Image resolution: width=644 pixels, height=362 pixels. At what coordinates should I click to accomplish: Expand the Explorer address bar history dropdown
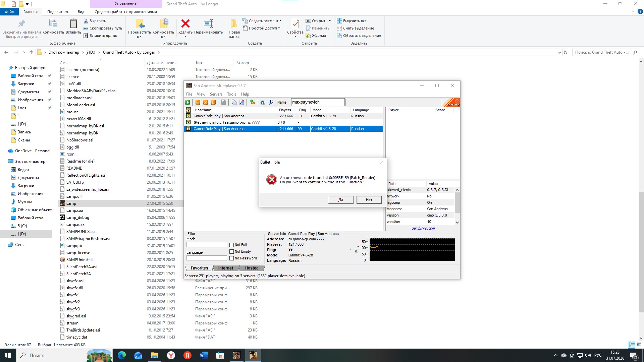559,52
